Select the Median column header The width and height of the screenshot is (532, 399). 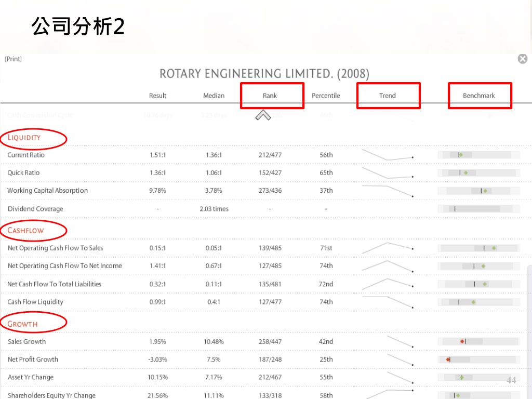[x=214, y=96]
